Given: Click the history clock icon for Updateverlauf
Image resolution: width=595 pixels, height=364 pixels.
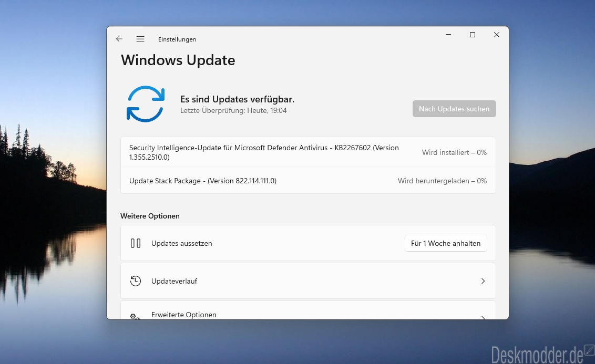Looking at the screenshot, I should point(136,281).
